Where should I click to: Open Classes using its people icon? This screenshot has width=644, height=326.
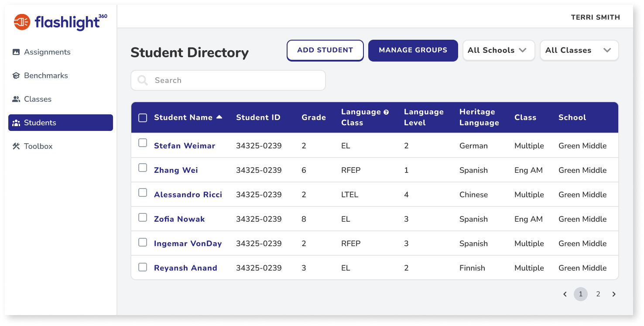pyautogui.click(x=16, y=99)
